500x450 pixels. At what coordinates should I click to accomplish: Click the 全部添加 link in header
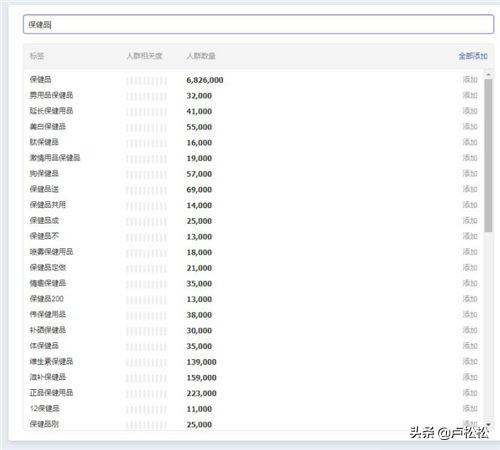[473, 56]
